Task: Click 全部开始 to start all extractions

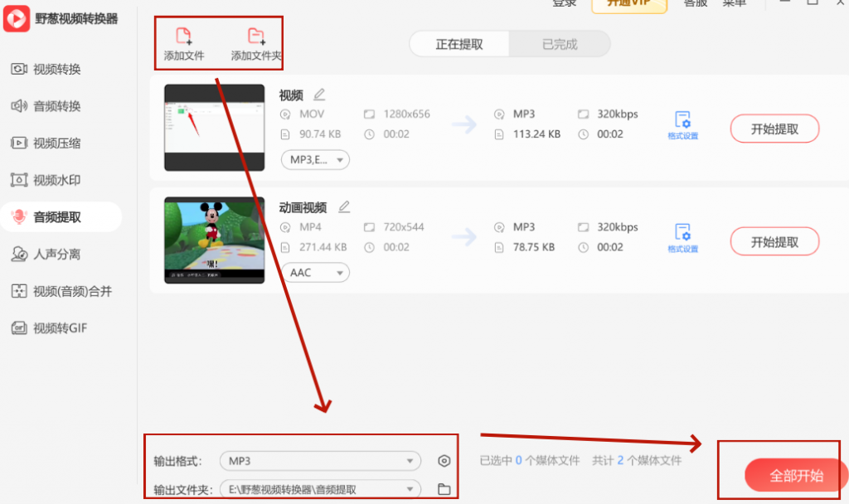Action: click(795, 475)
